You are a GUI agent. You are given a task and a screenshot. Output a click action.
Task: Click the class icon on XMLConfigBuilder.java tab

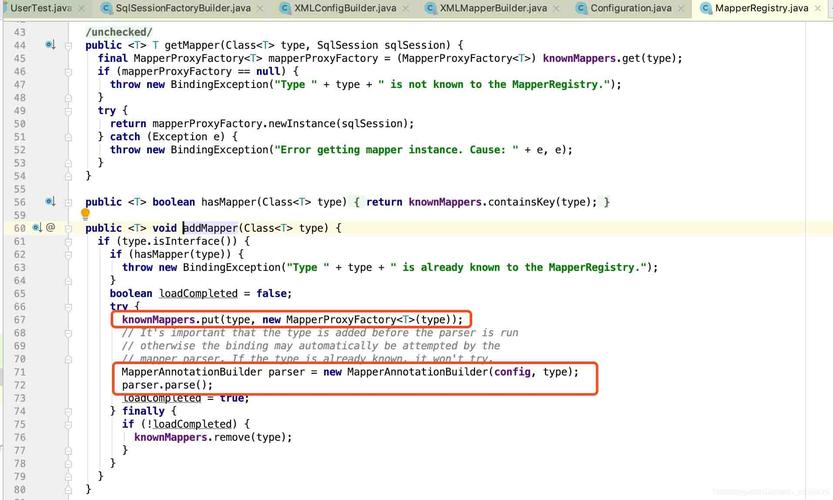coord(285,8)
